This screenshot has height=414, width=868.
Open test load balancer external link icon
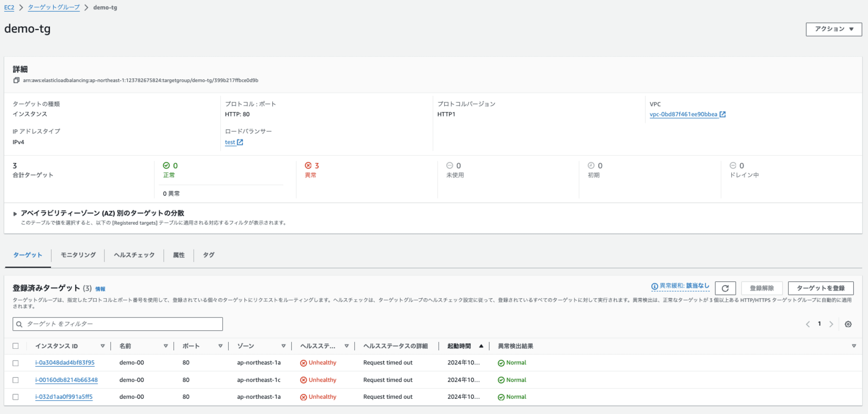pyautogui.click(x=240, y=142)
